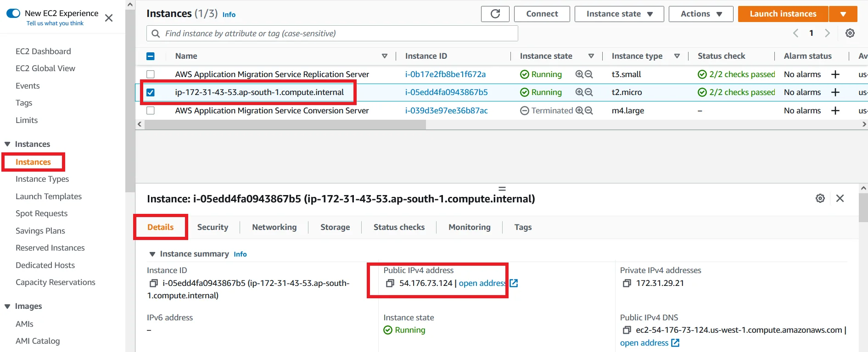Click search magnifier icon in filter box
868x352 pixels.
coord(156,34)
